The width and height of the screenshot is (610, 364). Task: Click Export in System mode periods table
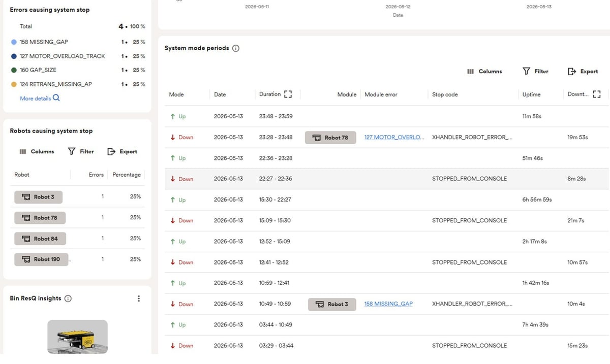point(583,72)
